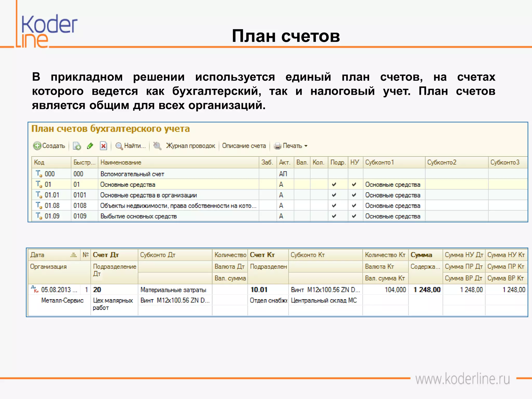Viewport: 532px width, 399px height.
Task: Click the copy-item icon with green plus
Action: click(x=77, y=146)
